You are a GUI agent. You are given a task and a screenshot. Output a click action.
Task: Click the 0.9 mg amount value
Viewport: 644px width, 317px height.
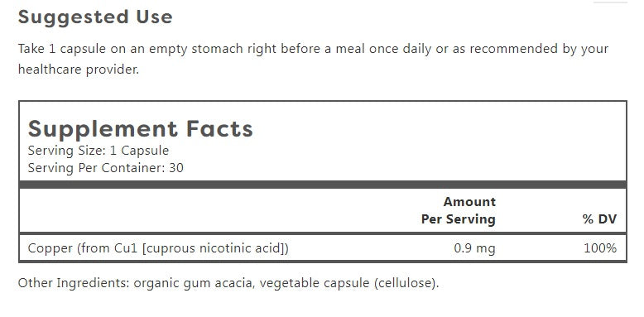pos(474,248)
